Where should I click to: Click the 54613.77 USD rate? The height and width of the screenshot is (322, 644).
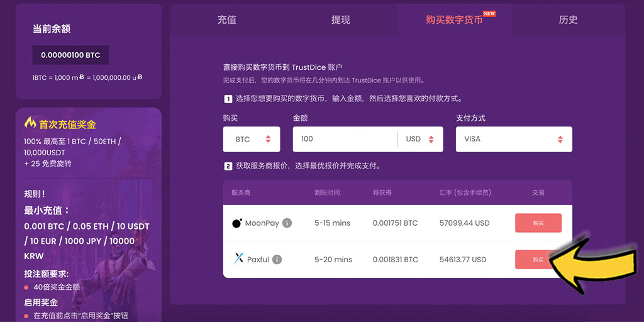(x=463, y=260)
